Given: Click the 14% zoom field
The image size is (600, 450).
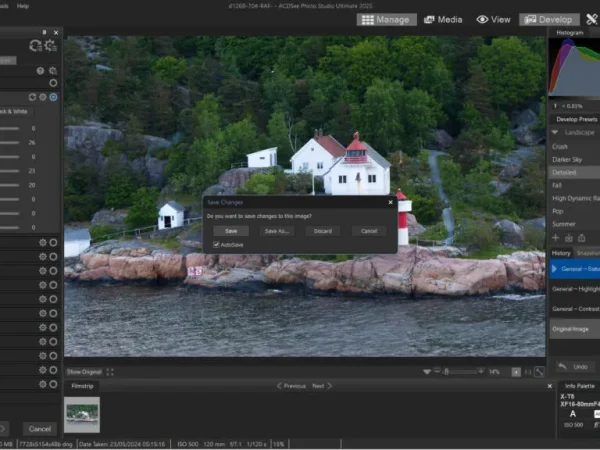Looking at the screenshot, I should 494,372.
